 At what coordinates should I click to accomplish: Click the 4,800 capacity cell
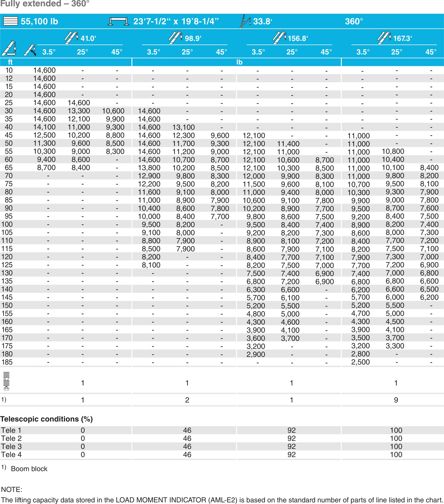[256, 314]
